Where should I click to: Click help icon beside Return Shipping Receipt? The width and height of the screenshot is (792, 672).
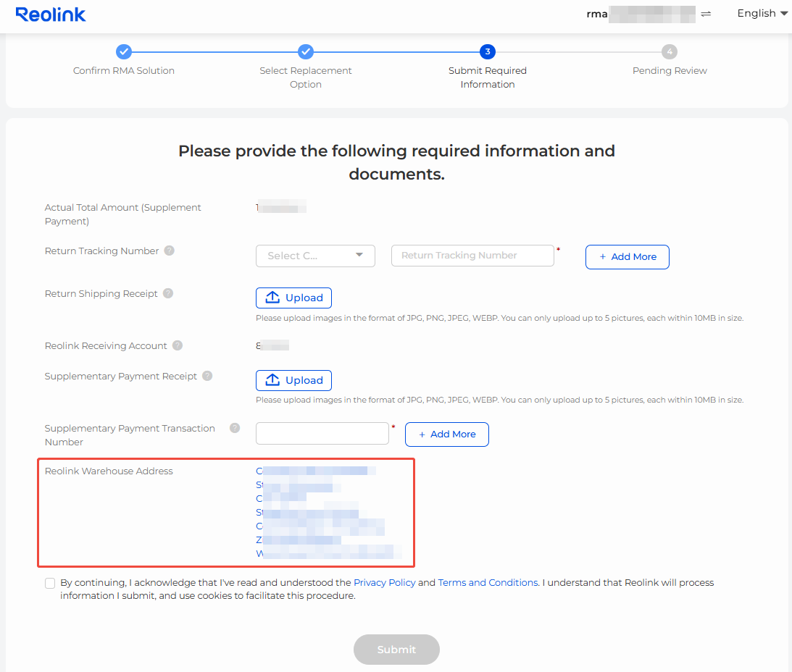coord(168,293)
